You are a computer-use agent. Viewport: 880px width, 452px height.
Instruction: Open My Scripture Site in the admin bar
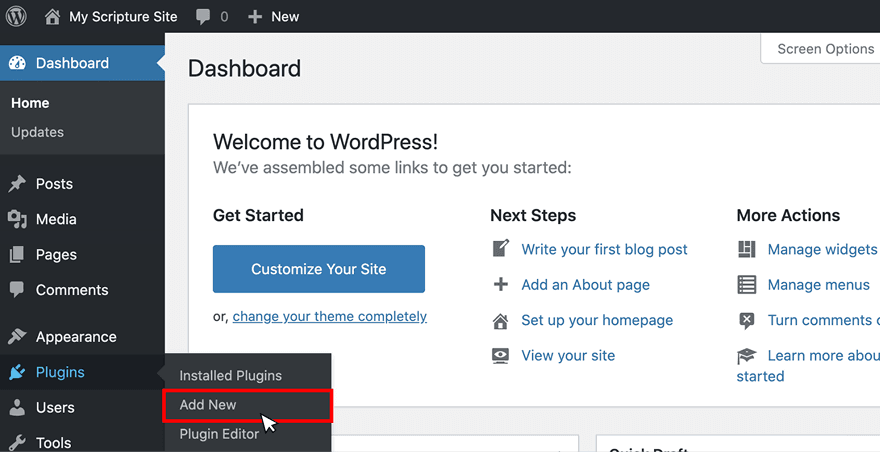(123, 17)
